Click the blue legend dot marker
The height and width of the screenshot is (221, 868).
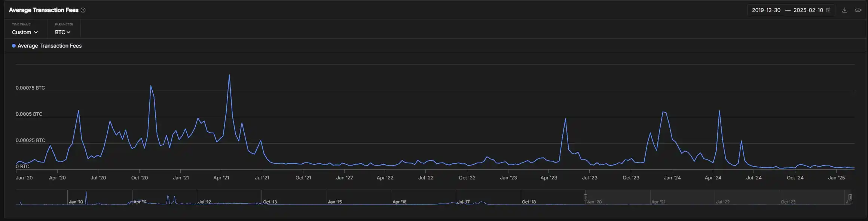click(x=14, y=46)
